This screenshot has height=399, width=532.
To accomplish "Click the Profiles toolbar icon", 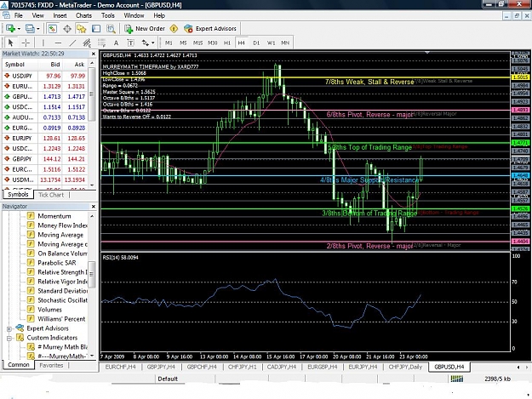I will (30, 29).
